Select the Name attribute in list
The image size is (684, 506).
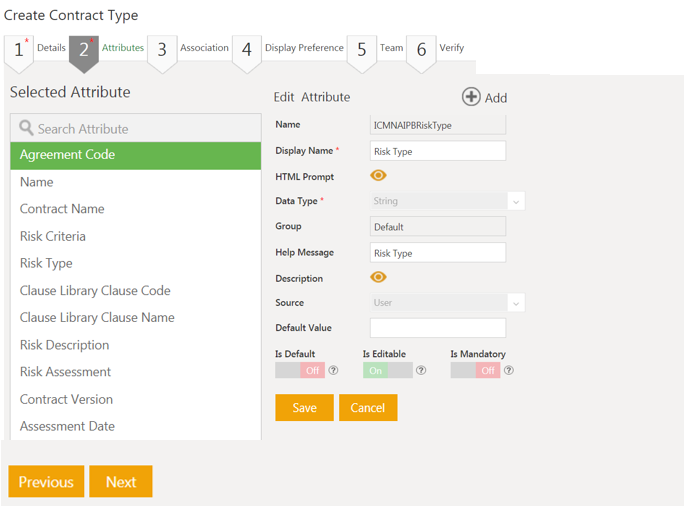136,182
